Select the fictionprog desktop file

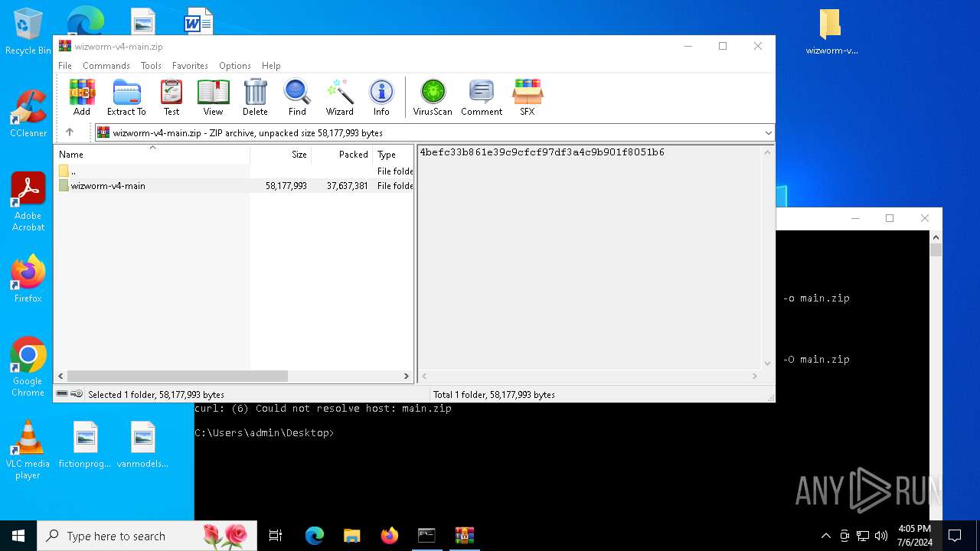85,444
